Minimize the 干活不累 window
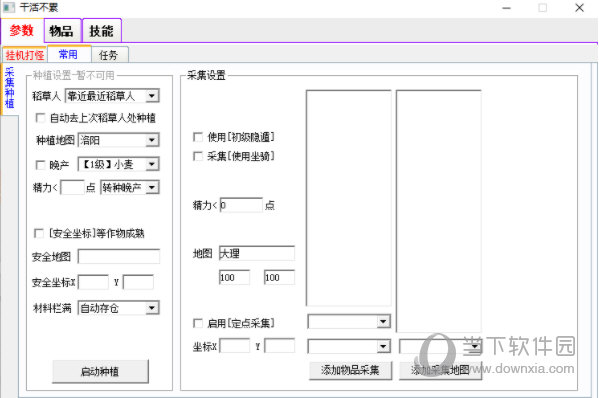 click(507, 8)
